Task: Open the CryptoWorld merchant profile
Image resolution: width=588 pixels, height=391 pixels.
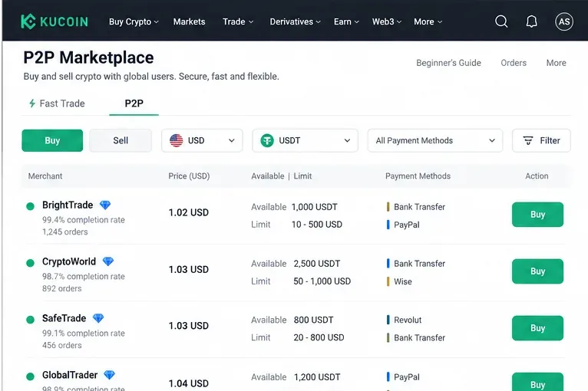Action: pyautogui.click(x=69, y=261)
